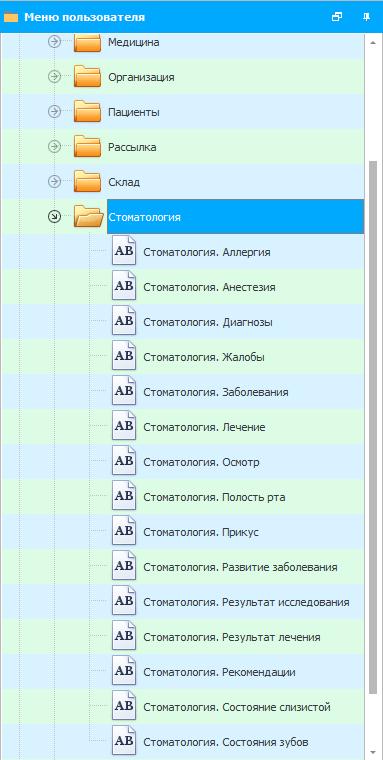Image resolution: width=383 pixels, height=760 pixels.
Task: Open Стоматология. Полость рта entry
Action: [x=214, y=497]
